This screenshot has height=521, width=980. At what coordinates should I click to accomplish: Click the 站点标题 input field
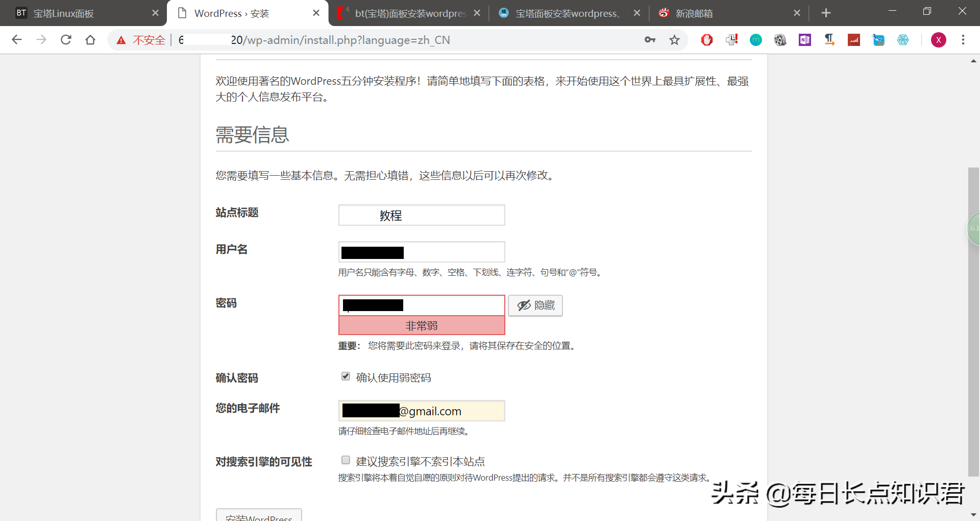[x=422, y=215]
